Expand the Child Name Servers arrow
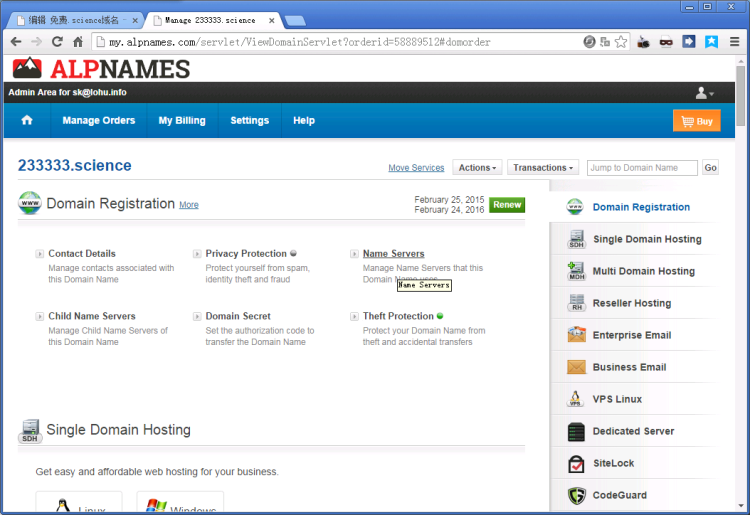The image size is (750, 515). pos(39,317)
